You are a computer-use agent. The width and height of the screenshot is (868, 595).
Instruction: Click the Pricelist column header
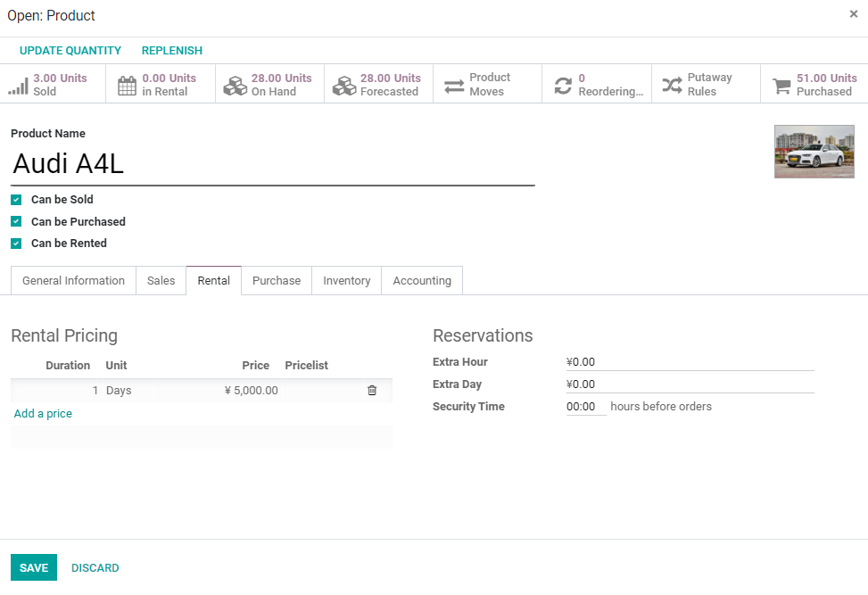click(307, 366)
